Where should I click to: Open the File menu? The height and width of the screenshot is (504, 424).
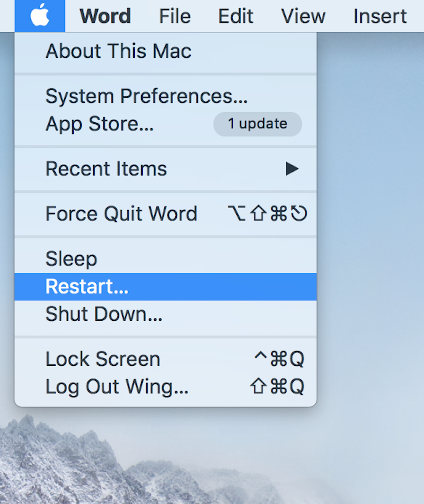pos(174,16)
